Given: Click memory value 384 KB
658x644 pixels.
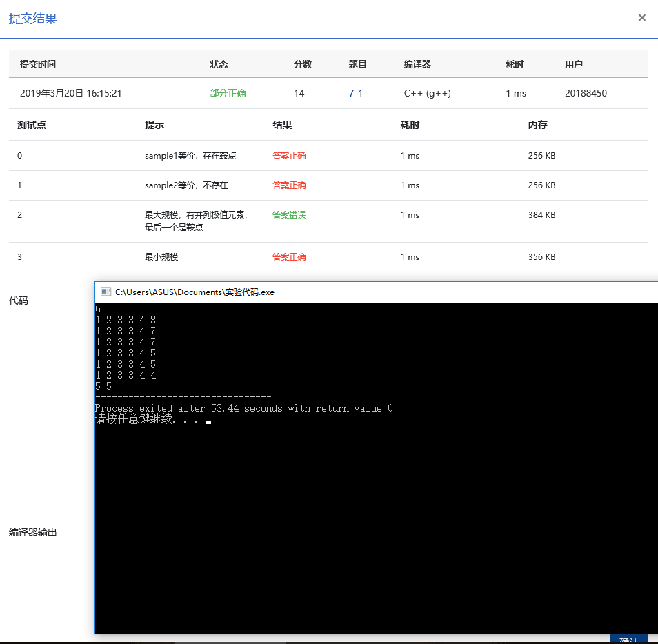Looking at the screenshot, I should click(541, 215).
